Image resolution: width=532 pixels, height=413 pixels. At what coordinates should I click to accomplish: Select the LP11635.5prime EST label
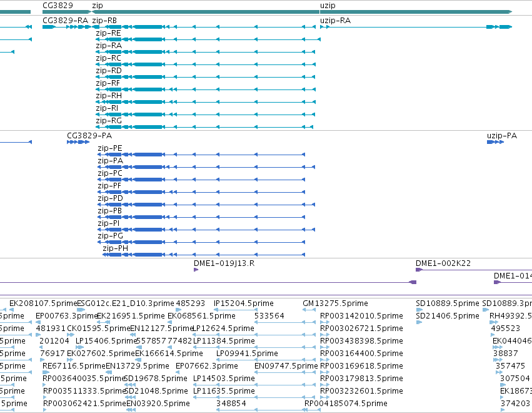pos(224,391)
